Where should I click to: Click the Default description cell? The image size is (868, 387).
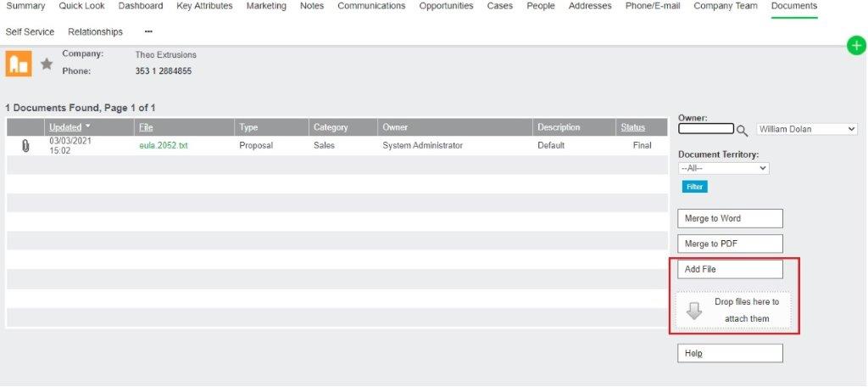pyautogui.click(x=551, y=145)
